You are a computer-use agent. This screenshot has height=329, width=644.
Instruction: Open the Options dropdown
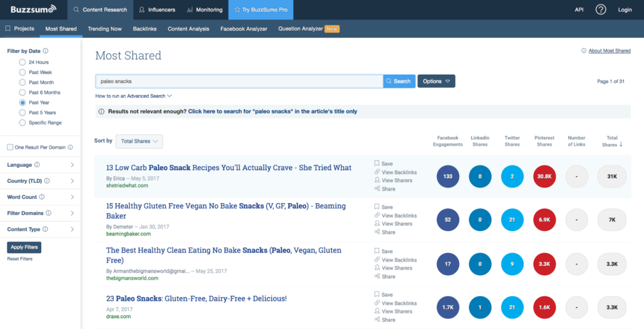tap(436, 81)
